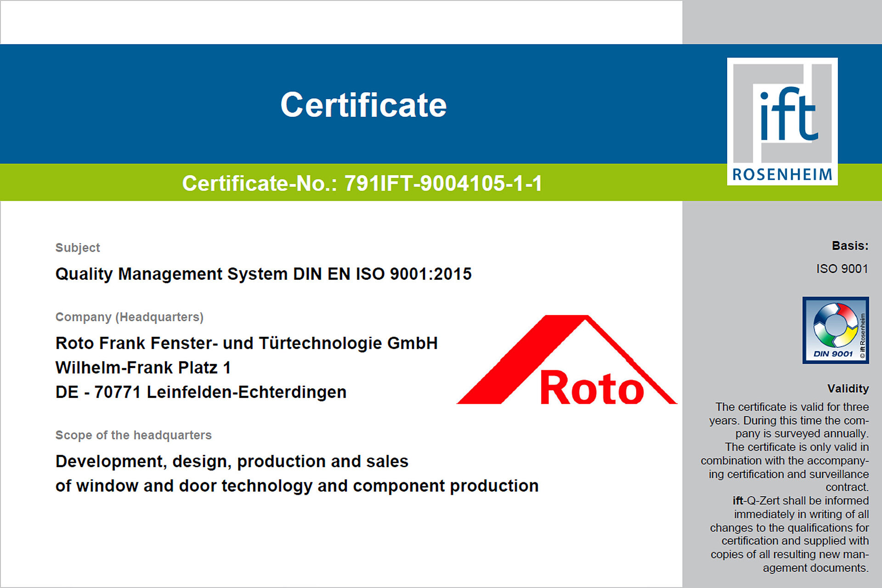
Task: Click the Validity section heading
Action: [x=848, y=389]
